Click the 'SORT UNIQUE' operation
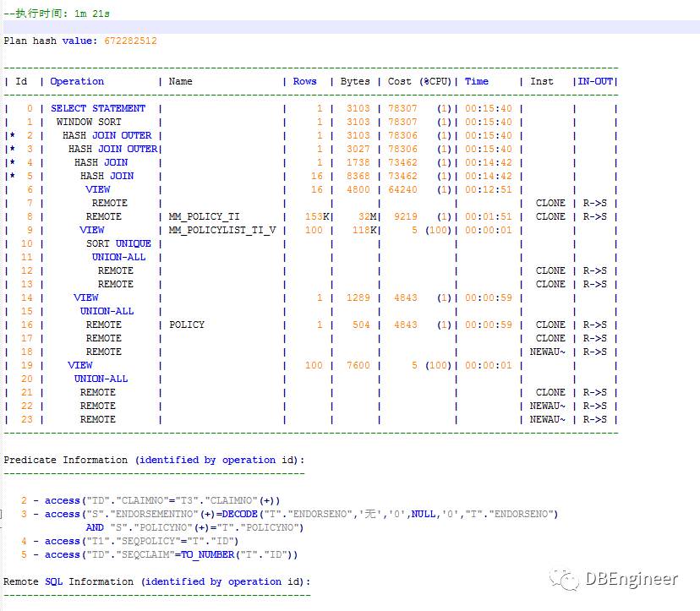Screen dimensions: 700x611 [118, 243]
